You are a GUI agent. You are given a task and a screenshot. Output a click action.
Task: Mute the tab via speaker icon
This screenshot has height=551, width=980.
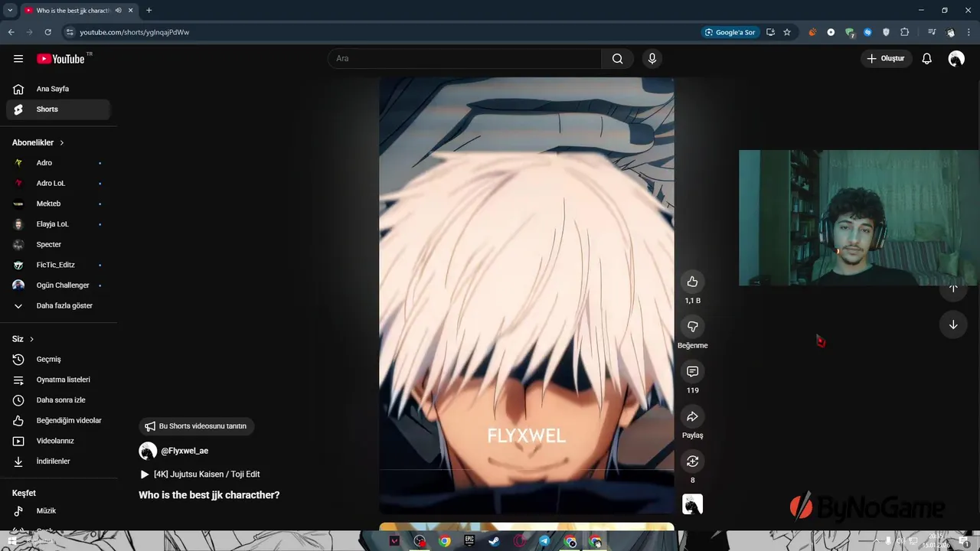click(x=118, y=10)
